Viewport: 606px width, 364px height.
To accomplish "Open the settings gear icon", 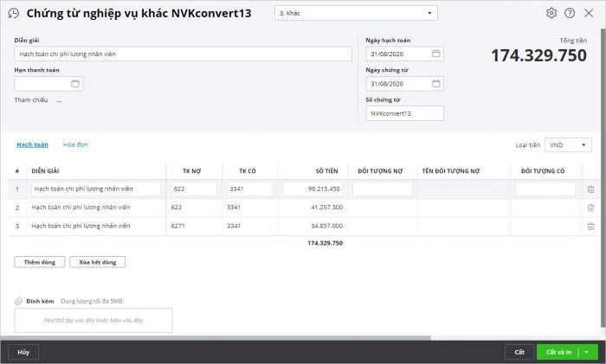I will click(x=551, y=13).
